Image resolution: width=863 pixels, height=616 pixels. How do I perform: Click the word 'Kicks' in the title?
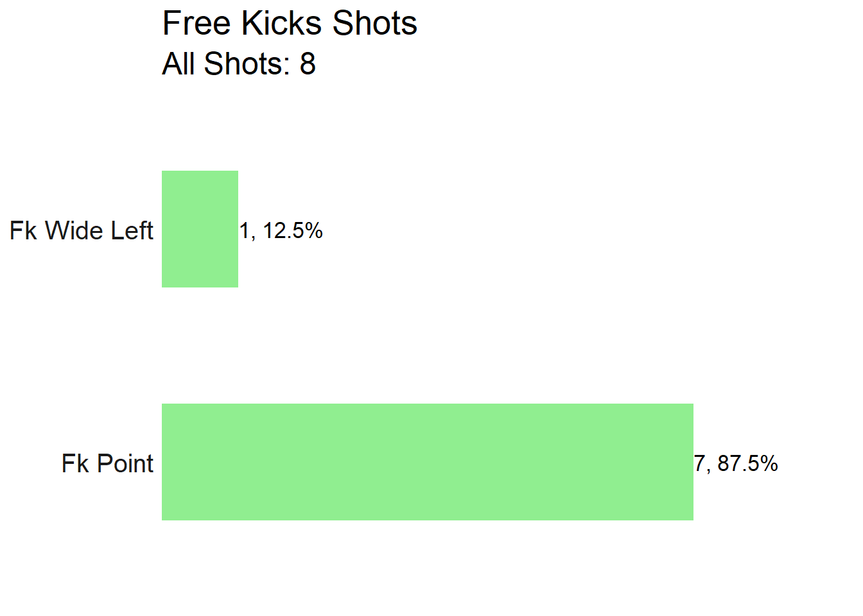point(282,24)
